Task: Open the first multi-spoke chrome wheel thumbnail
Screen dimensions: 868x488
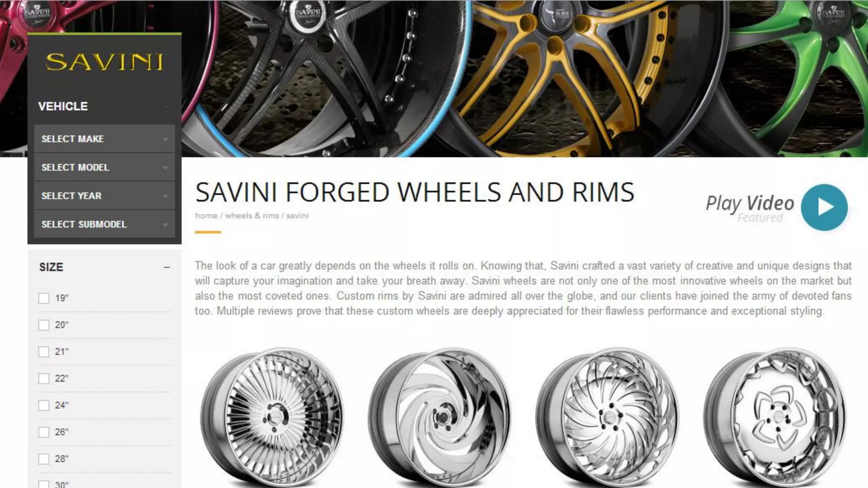Action: (x=272, y=417)
